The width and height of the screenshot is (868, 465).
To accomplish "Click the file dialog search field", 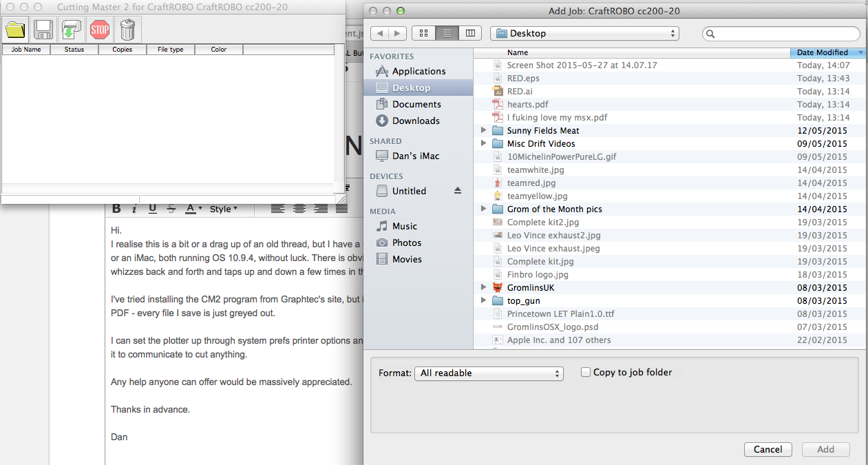I will (x=781, y=33).
